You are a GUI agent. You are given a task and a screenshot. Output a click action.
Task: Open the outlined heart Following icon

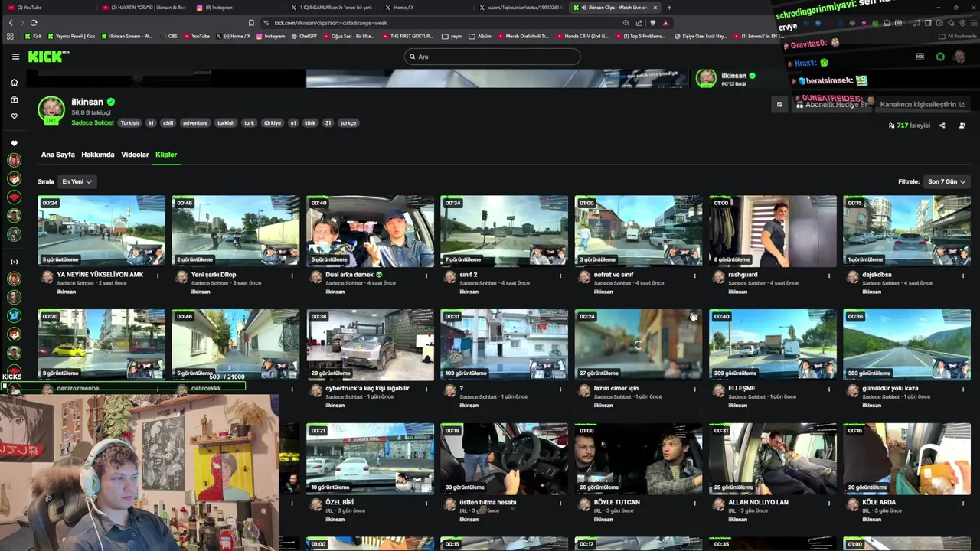14,116
